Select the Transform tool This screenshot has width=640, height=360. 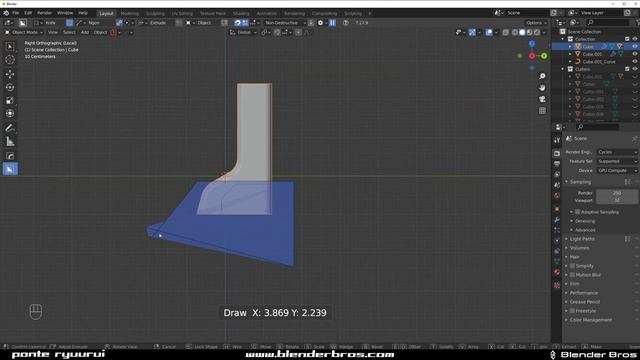point(10,113)
